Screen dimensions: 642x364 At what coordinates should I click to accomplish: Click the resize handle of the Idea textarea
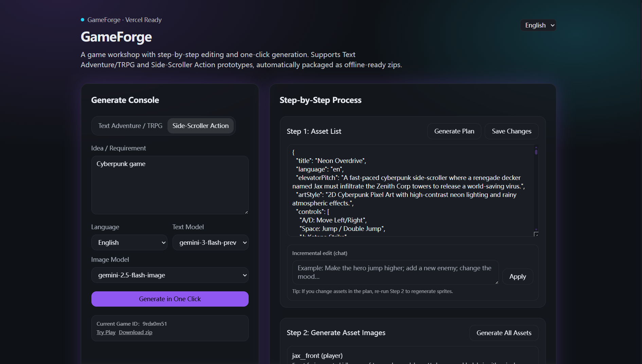pyautogui.click(x=246, y=212)
